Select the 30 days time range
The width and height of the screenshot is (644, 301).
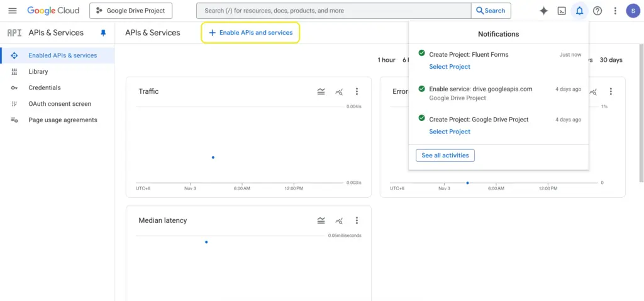611,60
